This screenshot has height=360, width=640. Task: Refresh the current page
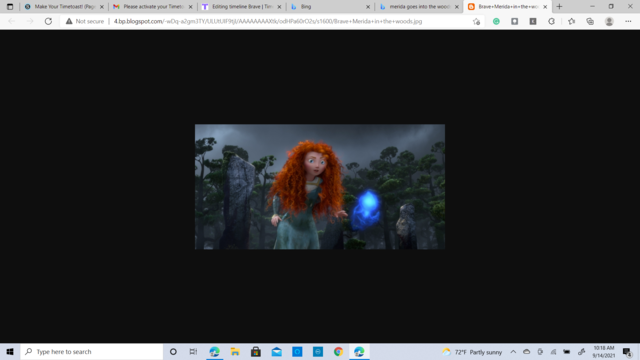point(48,21)
